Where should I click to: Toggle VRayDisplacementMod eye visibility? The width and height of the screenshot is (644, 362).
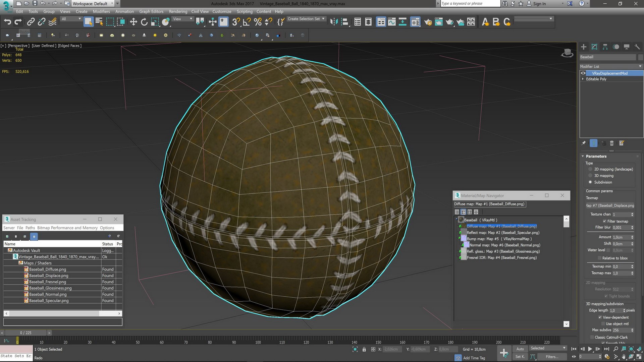point(583,73)
